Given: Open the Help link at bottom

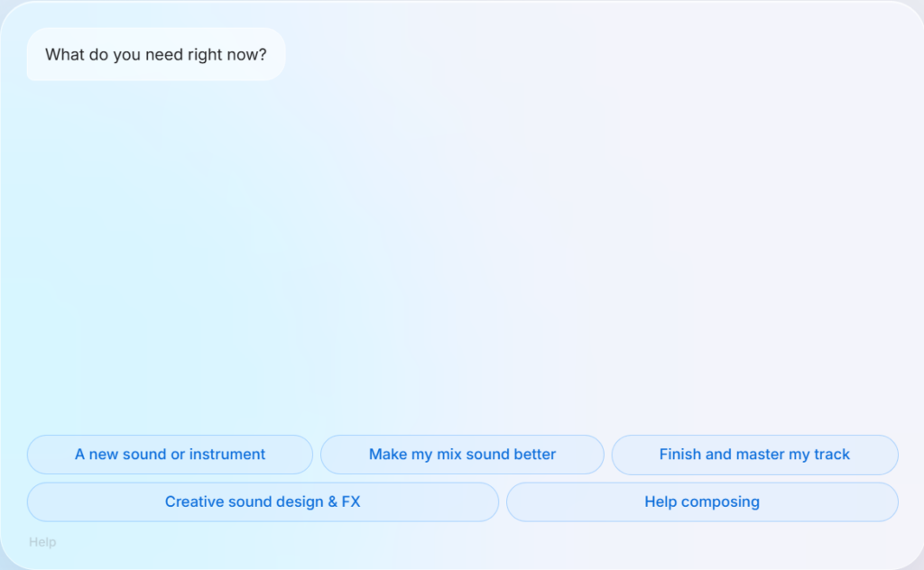Looking at the screenshot, I should coord(42,542).
